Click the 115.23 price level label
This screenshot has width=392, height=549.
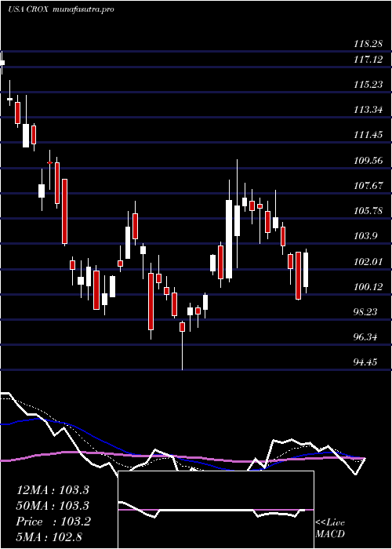coord(368,85)
